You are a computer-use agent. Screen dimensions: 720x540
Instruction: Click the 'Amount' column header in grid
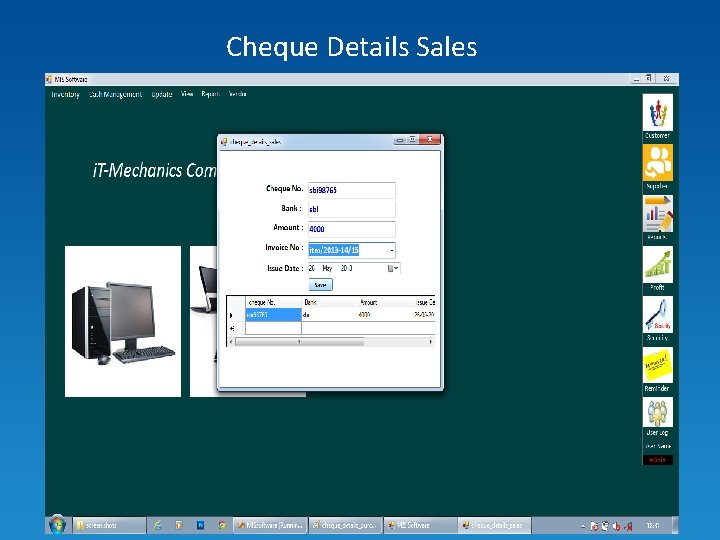385,302
